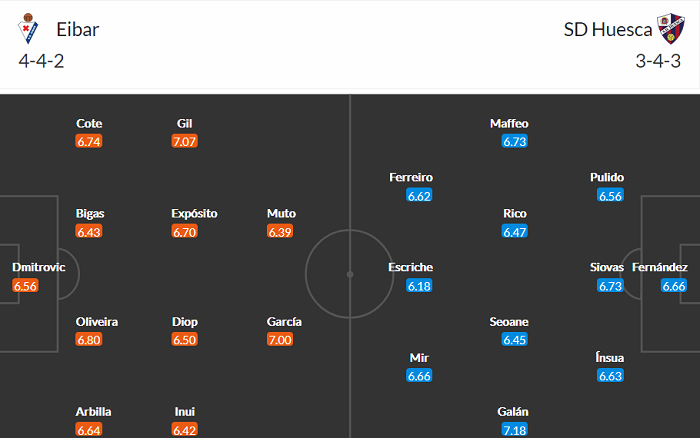This screenshot has height=438, width=700.
Task: Open the Eibar team name link
Action: 77,29
